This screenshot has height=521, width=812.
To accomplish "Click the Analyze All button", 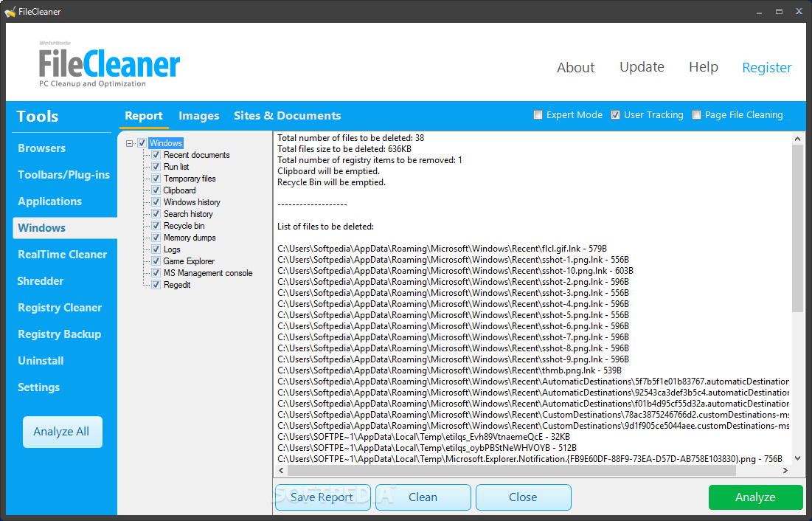I will tap(63, 432).
